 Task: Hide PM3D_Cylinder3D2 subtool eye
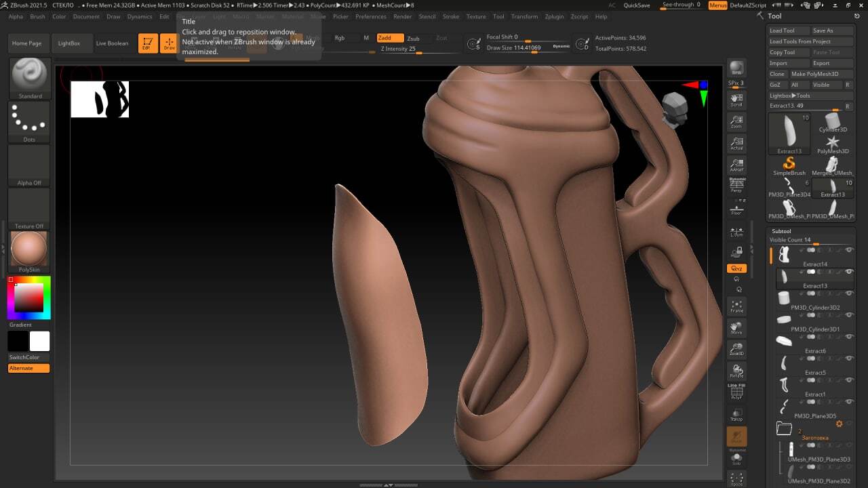click(x=849, y=293)
